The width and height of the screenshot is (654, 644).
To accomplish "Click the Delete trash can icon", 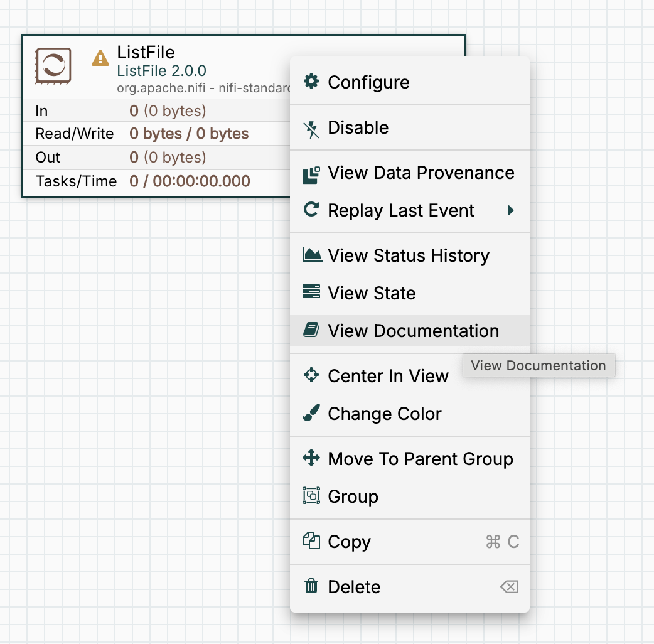I will coord(311,587).
